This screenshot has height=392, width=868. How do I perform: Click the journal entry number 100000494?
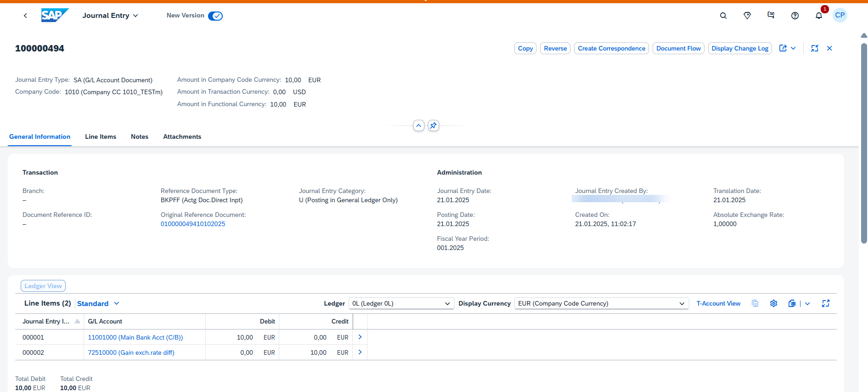tap(39, 49)
